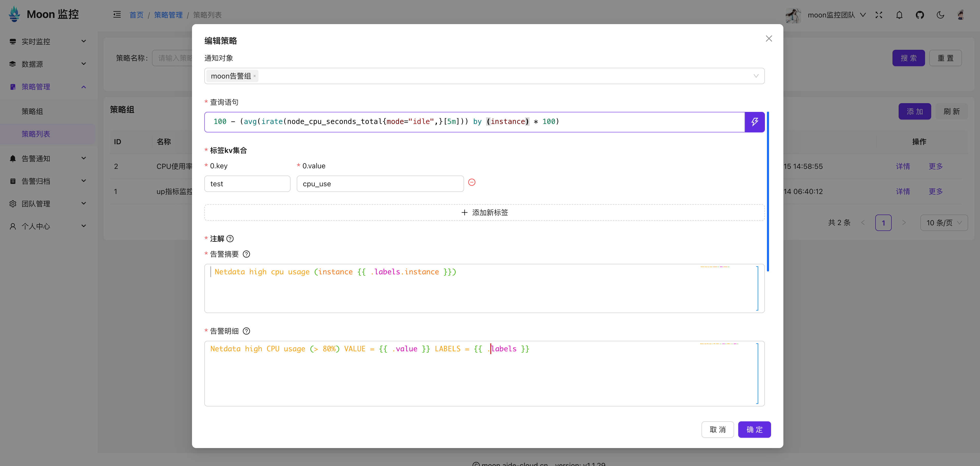Click the blue dialog scrollbar
Viewport: 980px width, 466px height.
(768, 192)
